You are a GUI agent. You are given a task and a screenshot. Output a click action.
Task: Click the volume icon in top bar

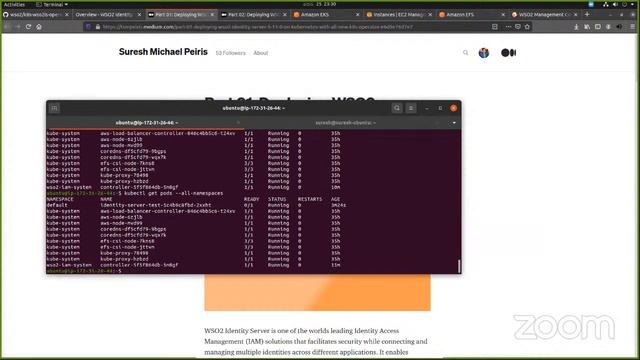tap(615, 4)
